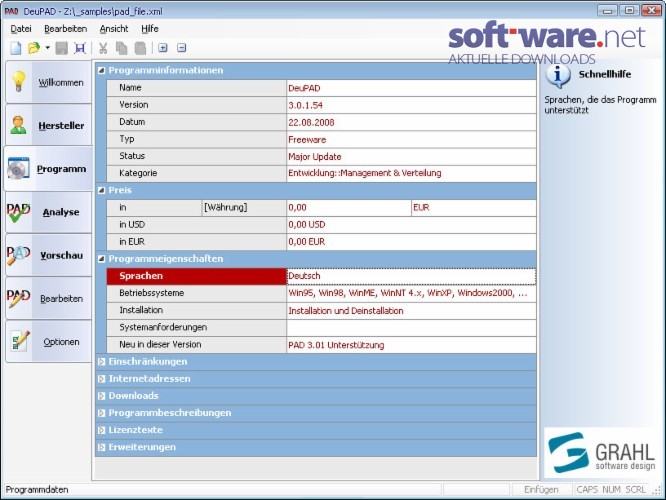Open the dropdown arrow beside the Open icon
Image resolution: width=666 pixels, height=500 pixels.
tap(48, 48)
